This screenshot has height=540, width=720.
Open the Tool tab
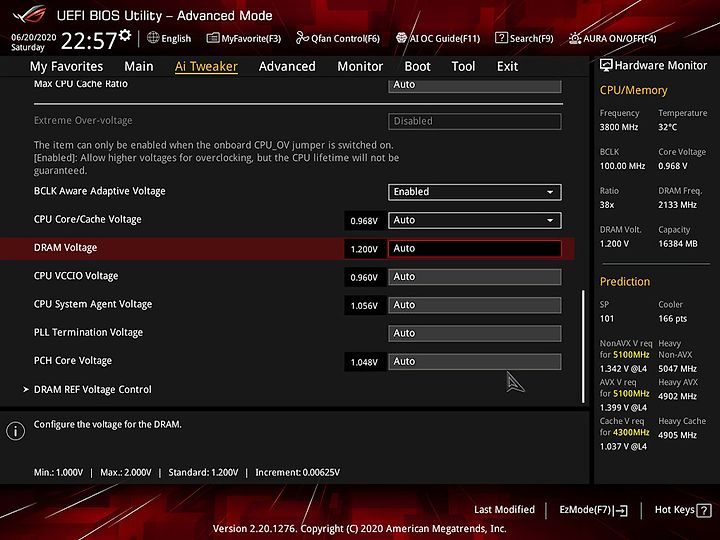463,67
